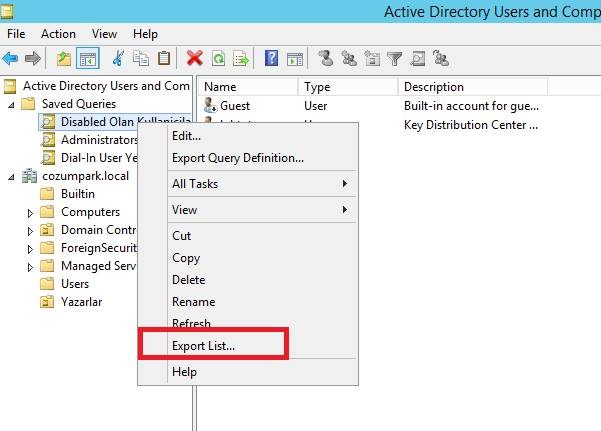The width and height of the screenshot is (601, 431).
Task: Click the Export List toolbar icon
Action: tap(241, 59)
